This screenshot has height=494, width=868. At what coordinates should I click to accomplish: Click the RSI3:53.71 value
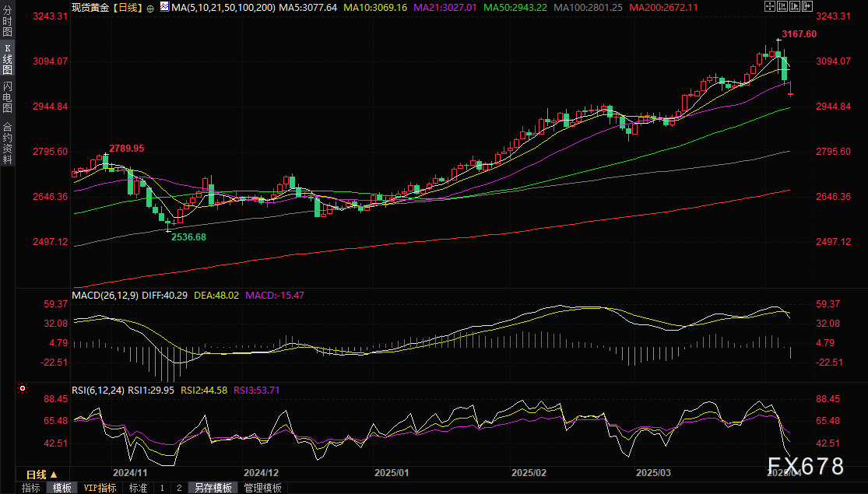point(256,390)
